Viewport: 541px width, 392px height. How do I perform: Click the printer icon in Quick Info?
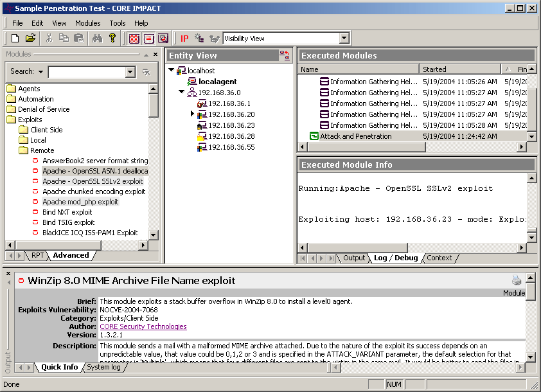tap(517, 280)
